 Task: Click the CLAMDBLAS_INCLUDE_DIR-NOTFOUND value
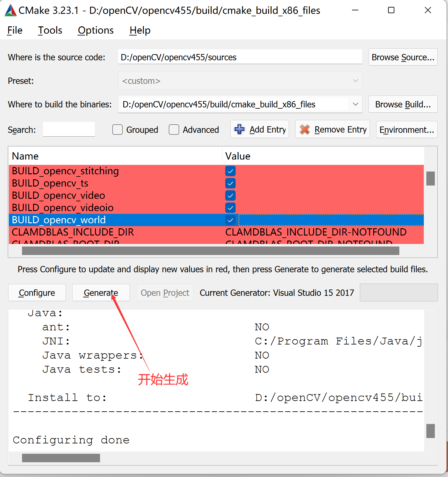316,232
